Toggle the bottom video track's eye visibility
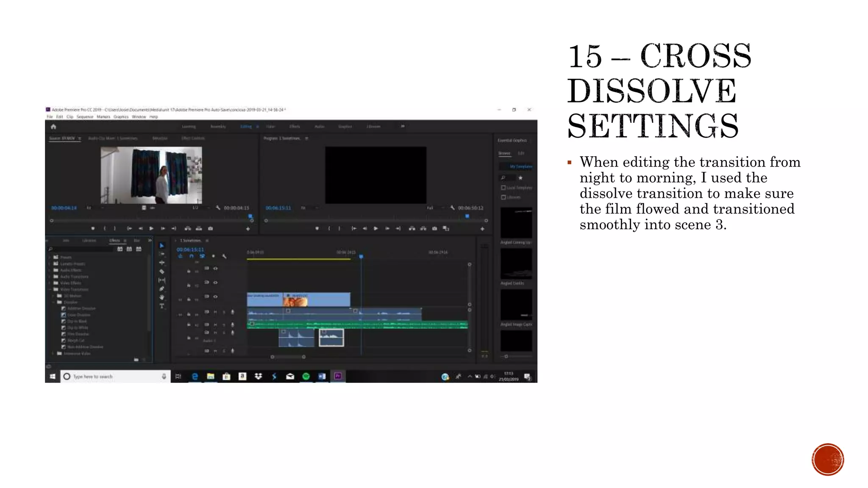 click(x=215, y=297)
